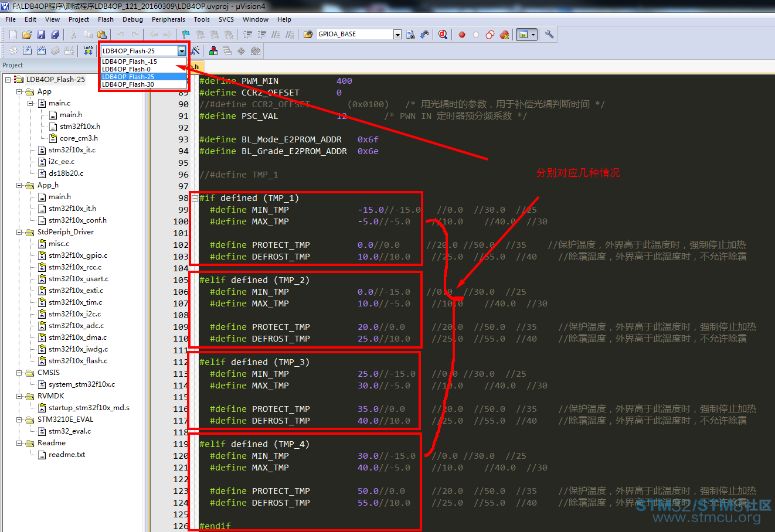Click the Copy icon
The height and width of the screenshot is (532, 775).
coord(88,35)
